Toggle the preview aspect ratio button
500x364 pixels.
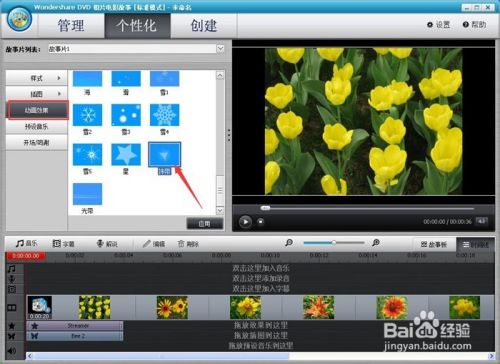481,221
